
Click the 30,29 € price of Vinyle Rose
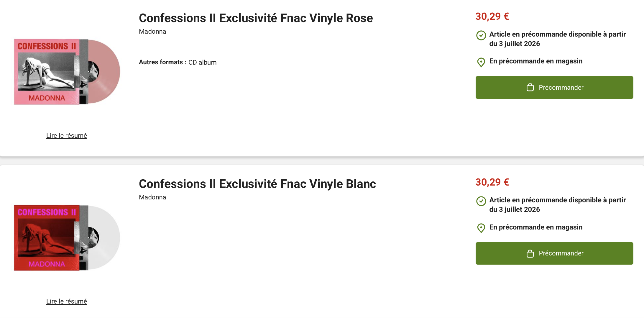(x=492, y=17)
